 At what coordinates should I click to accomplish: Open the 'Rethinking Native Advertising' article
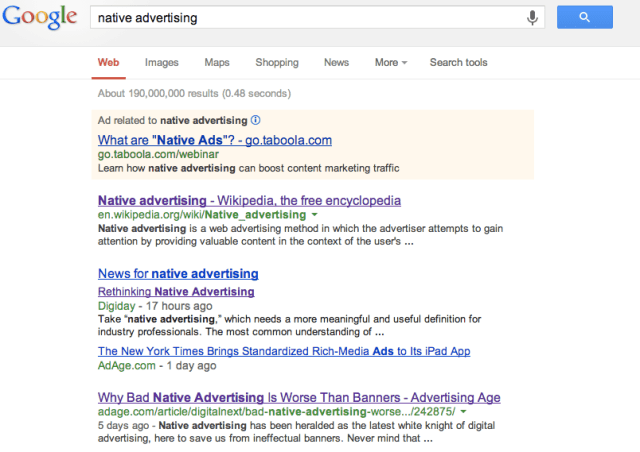pyautogui.click(x=176, y=292)
